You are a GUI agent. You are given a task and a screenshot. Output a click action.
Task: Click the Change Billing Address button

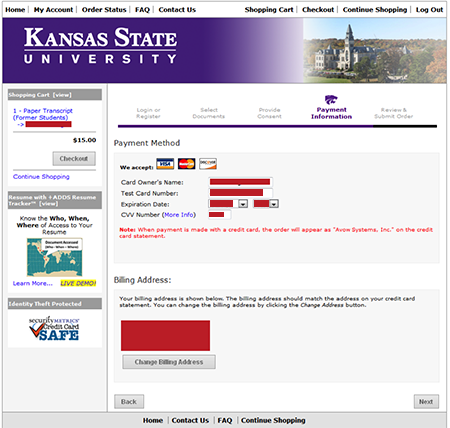(169, 362)
